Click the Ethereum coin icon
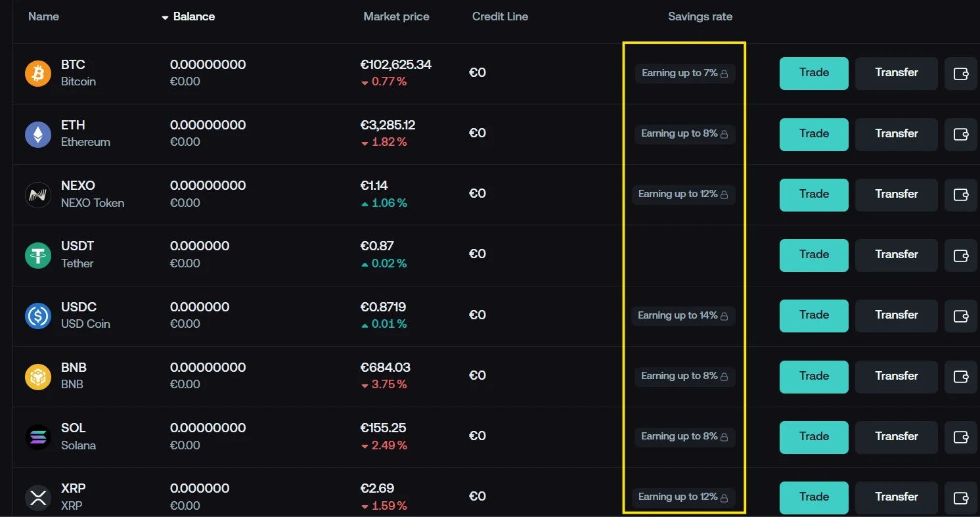This screenshot has height=517, width=980. 38,134
